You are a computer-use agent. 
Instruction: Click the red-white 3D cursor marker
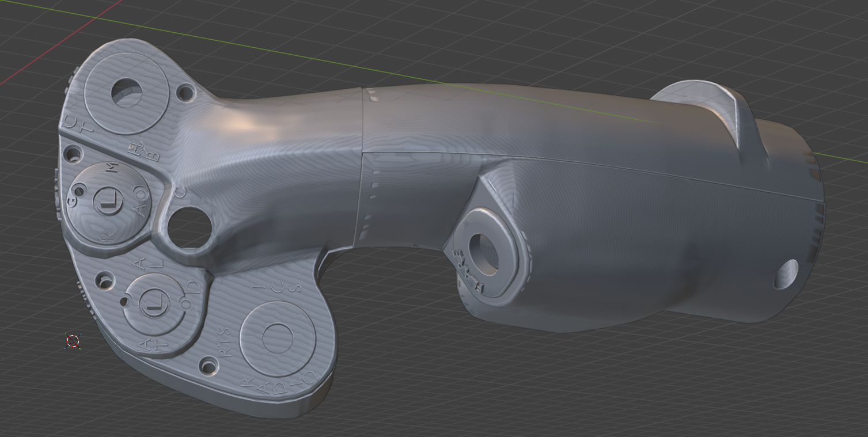click(x=73, y=341)
